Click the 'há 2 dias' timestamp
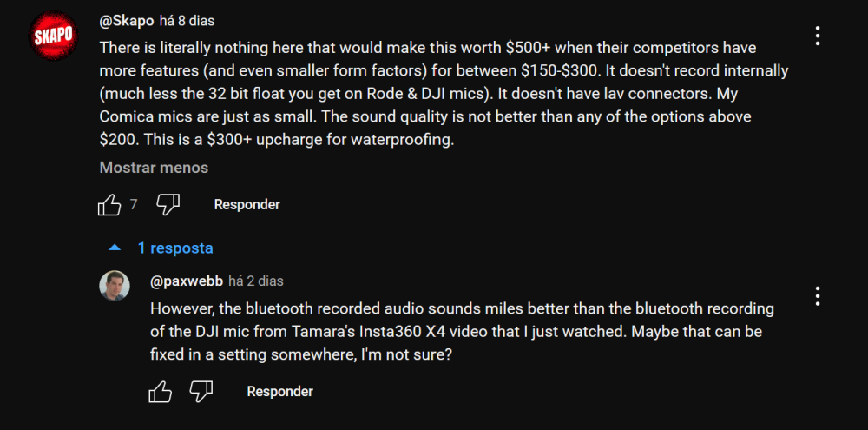The image size is (868, 430). [x=256, y=281]
